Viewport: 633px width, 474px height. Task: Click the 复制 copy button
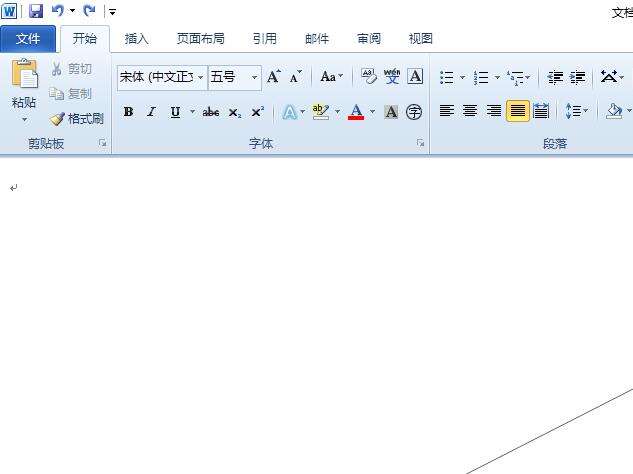click(71, 94)
